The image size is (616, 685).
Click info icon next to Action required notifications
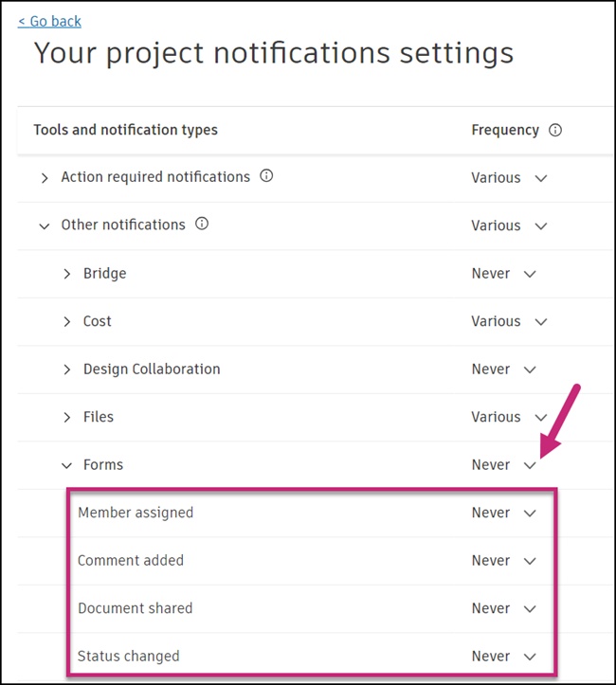[266, 176]
